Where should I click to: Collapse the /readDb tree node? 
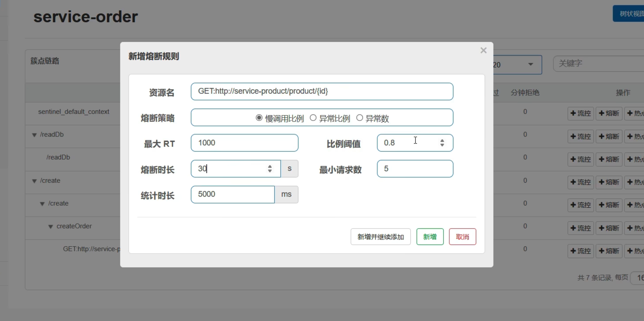pos(34,135)
